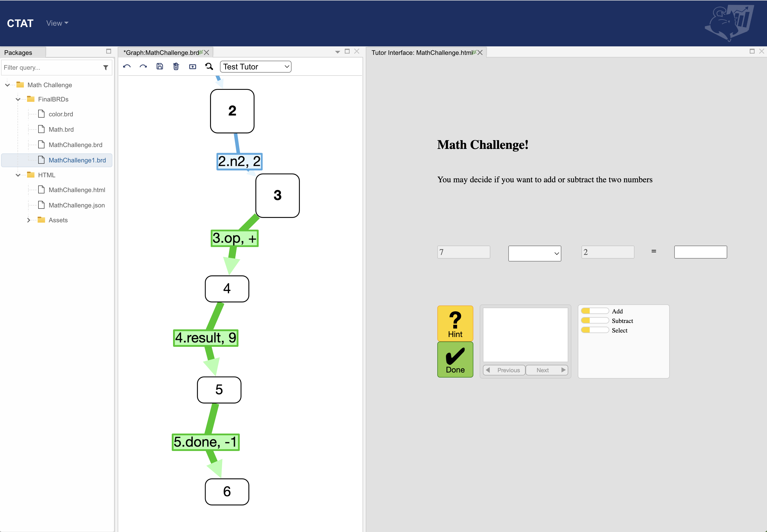
Task: Click the add-node plus box icon
Action: (x=192, y=67)
